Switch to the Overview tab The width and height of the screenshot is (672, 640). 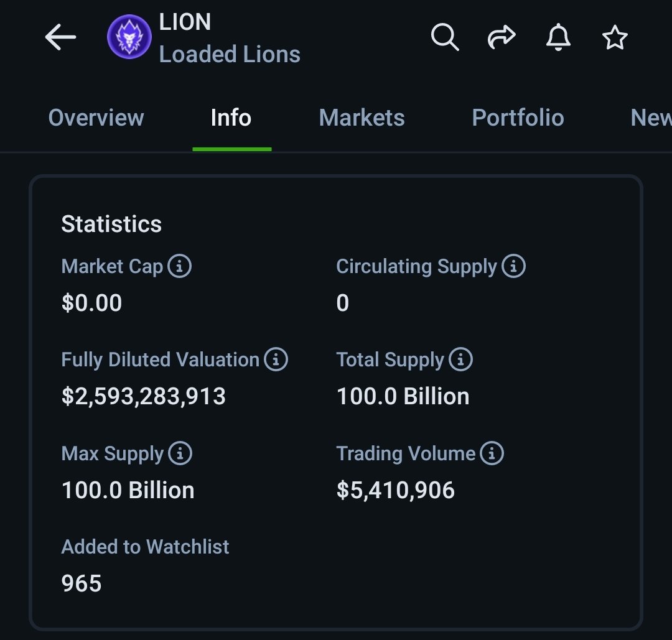click(96, 118)
